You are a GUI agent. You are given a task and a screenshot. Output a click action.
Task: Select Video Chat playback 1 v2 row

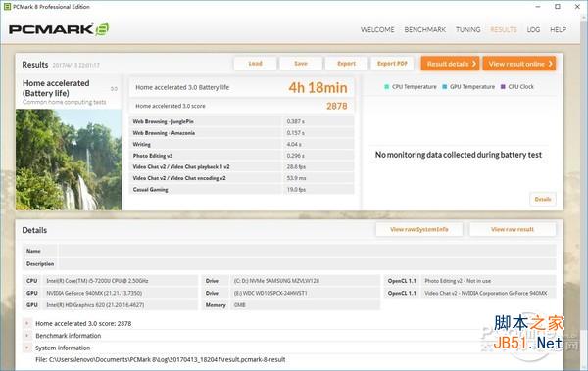[x=242, y=166]
